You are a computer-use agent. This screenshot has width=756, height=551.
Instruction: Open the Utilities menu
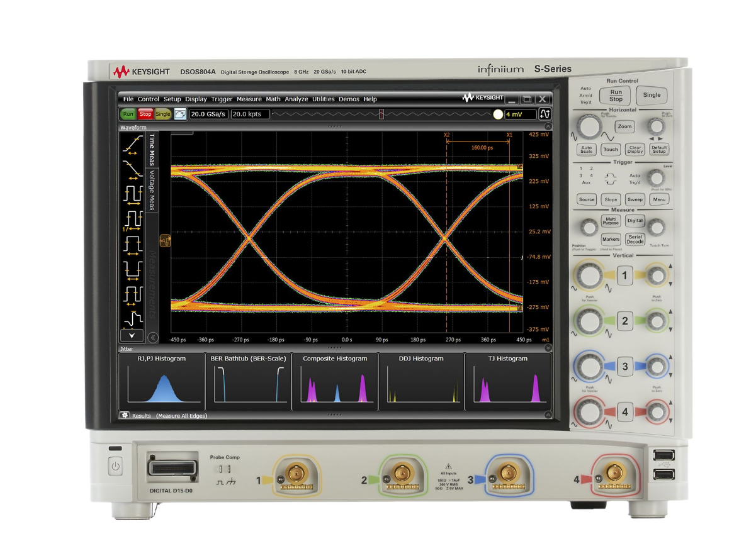pyautogui.click(x=324, y=99)
